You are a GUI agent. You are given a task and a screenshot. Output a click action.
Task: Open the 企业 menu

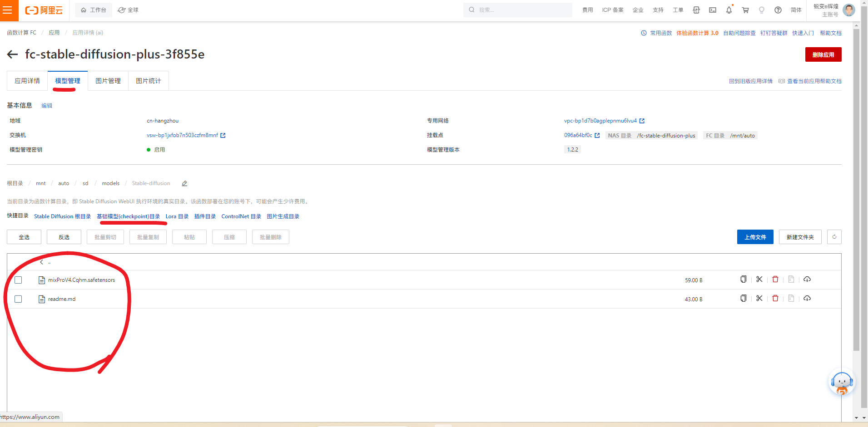coord(638,10)
